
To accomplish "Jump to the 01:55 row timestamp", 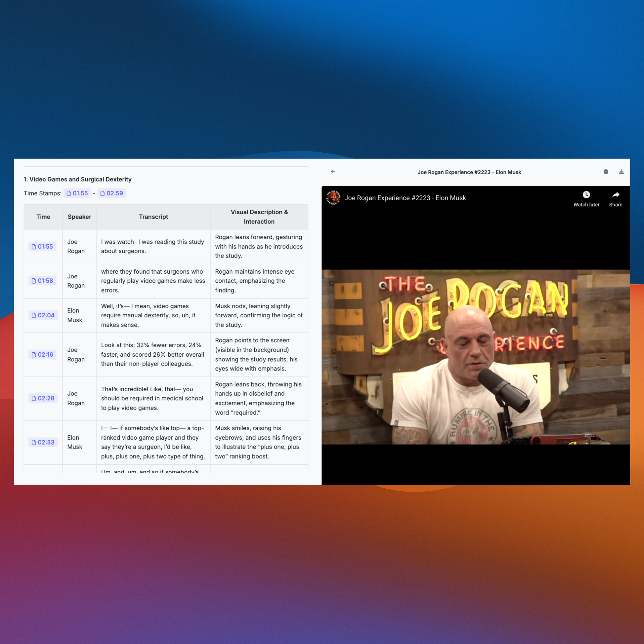I will [42, 247].
